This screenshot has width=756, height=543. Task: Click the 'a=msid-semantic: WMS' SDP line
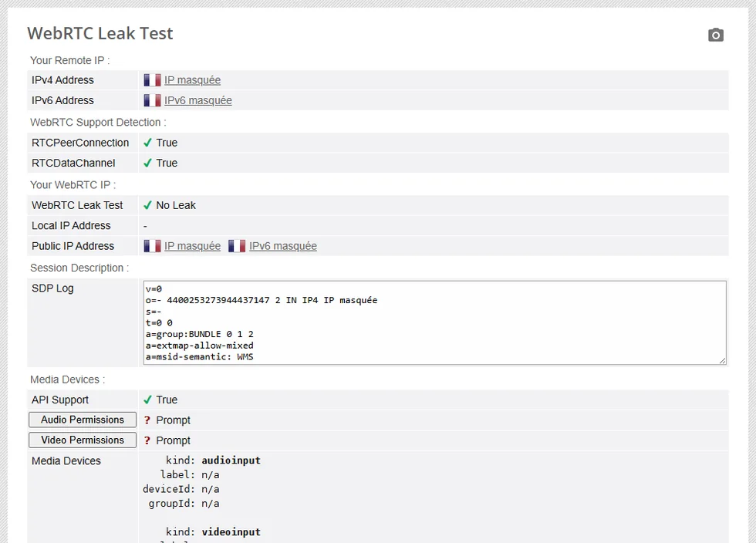click(x=200, y=357)
